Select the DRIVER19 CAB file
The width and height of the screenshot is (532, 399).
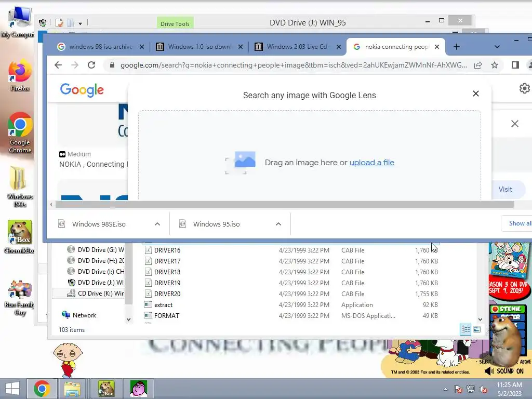coord(291,283)
